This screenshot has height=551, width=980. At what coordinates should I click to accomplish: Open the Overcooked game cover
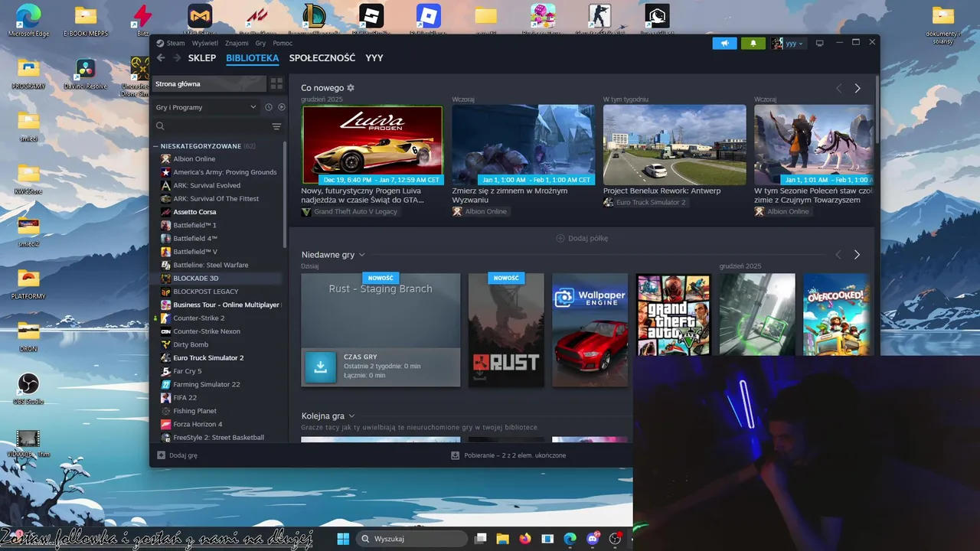[836, 315]
